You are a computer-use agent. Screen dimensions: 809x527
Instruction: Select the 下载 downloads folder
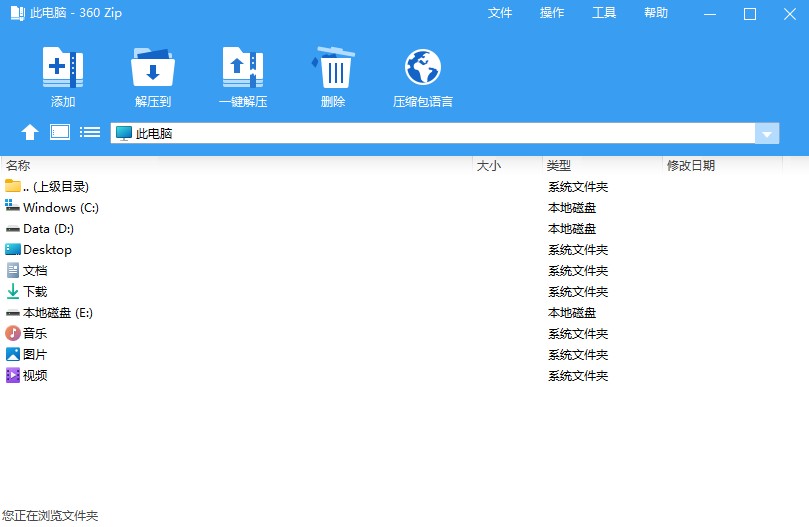[35, 292]
